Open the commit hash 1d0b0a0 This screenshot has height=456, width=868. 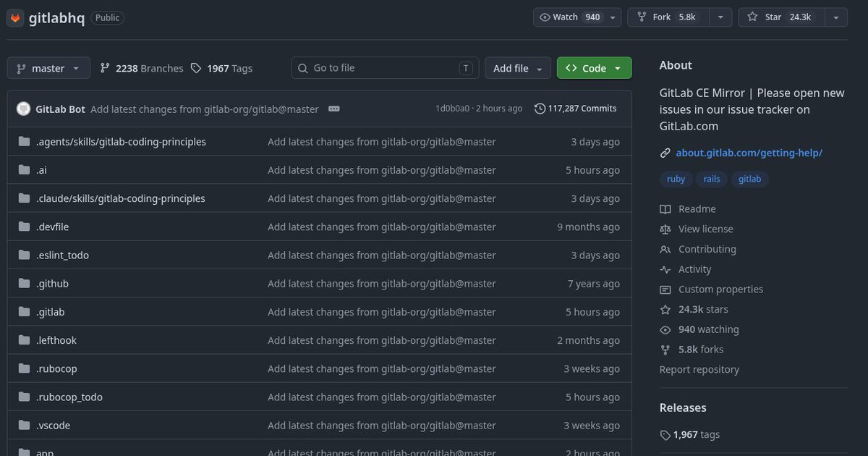click(x=452, y=109)
